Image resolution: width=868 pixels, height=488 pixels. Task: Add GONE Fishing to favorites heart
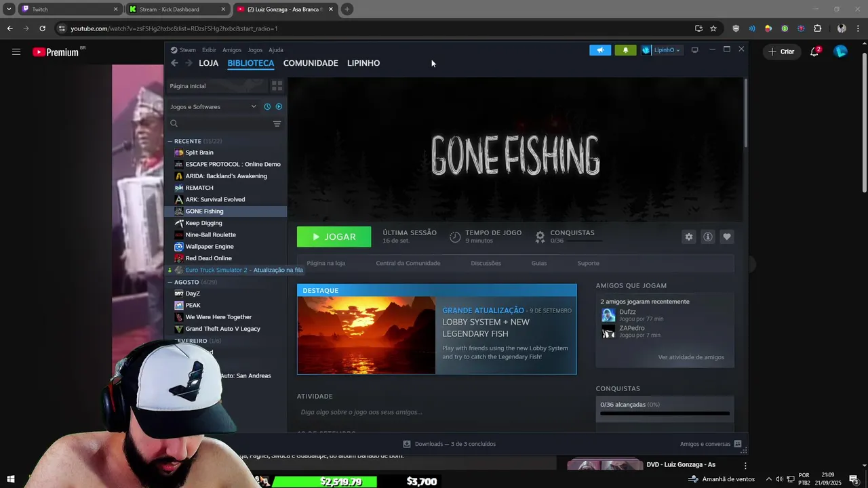point(727,237)
